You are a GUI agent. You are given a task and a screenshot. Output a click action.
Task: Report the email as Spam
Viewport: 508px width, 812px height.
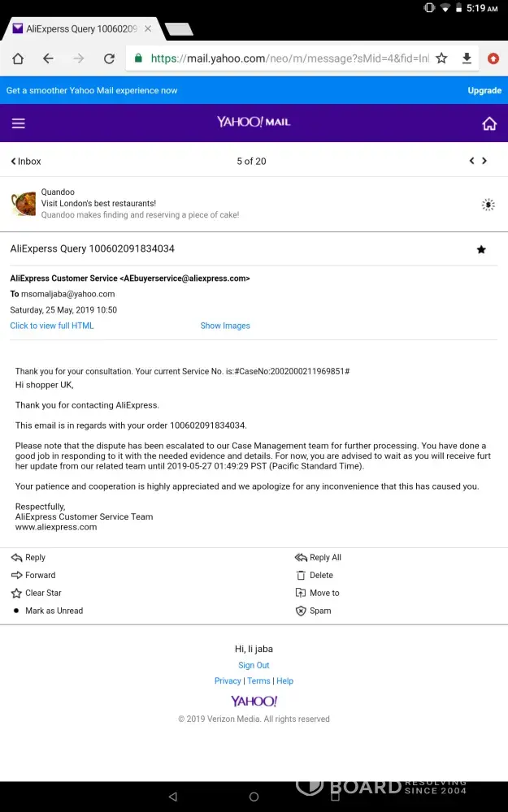[x=319, y=611]
